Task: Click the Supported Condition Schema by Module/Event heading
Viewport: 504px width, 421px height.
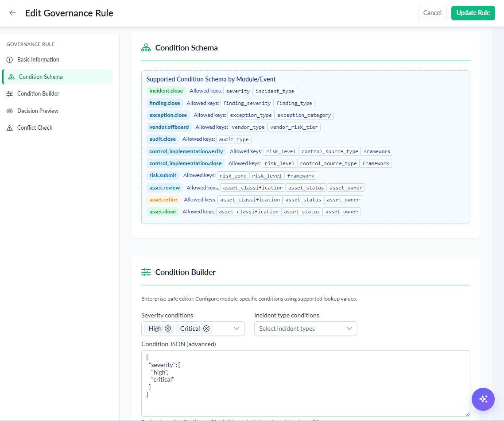Action: (211, 79)
